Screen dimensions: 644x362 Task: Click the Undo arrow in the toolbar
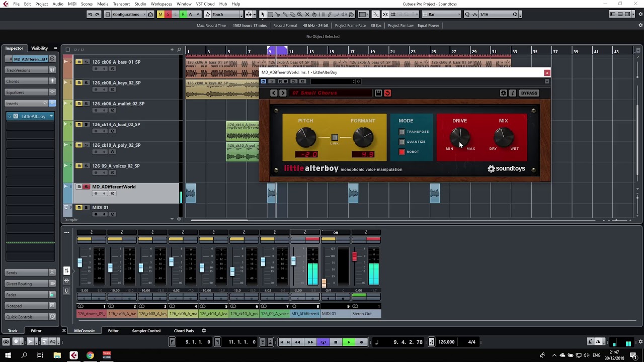coord(90,14)
